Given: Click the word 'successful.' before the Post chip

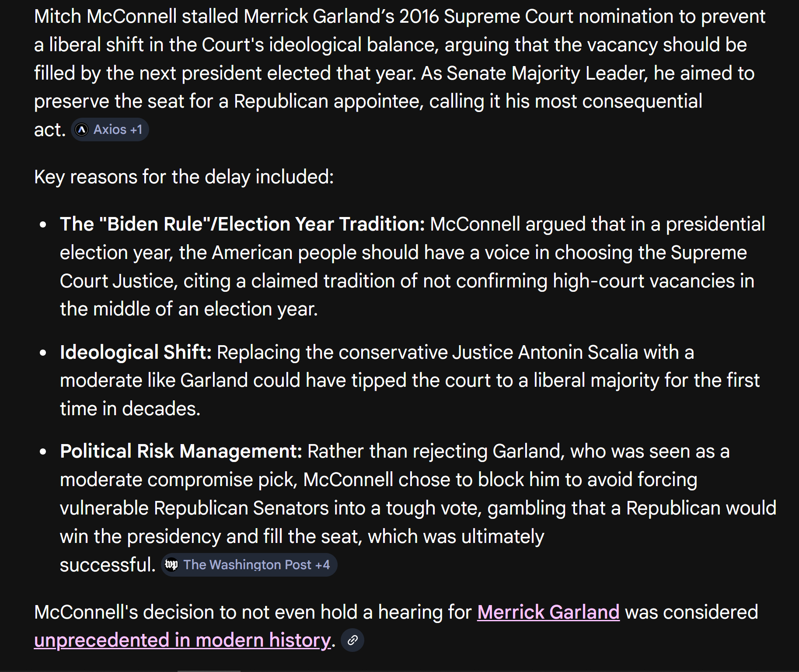Looking at the screenshot, I should click(108, 565).
